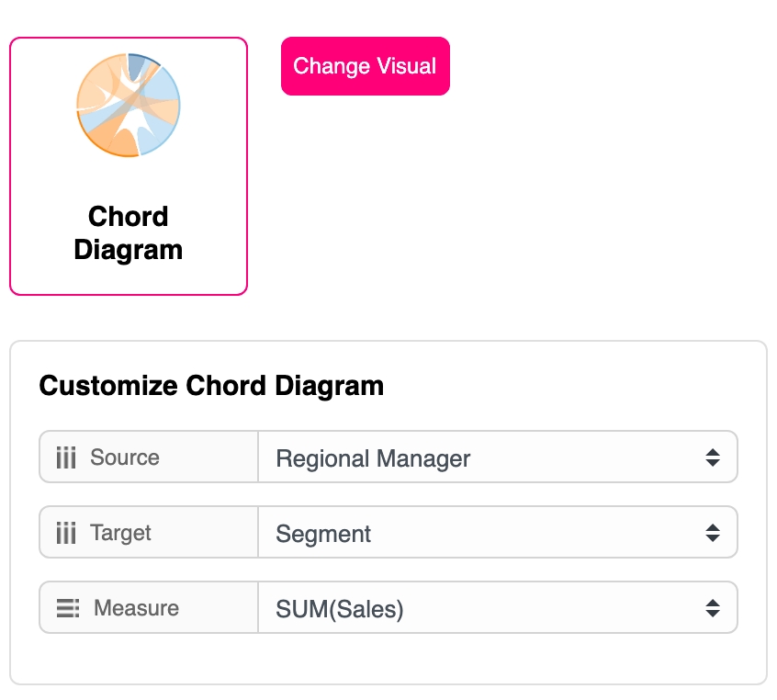Open the Regional Manager dropdown
Viewport: 777px width, 700px height.
(x=496, y=457)
